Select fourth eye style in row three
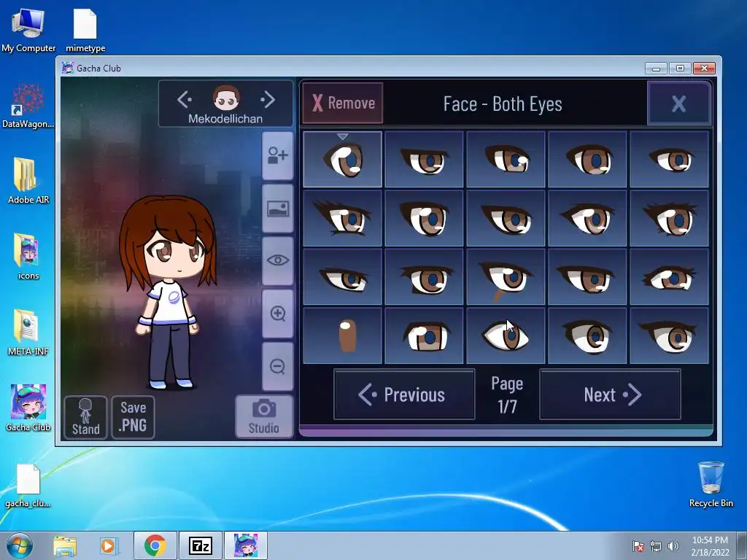The height and width of the screenshot is (560, 747). coord(587,277)
